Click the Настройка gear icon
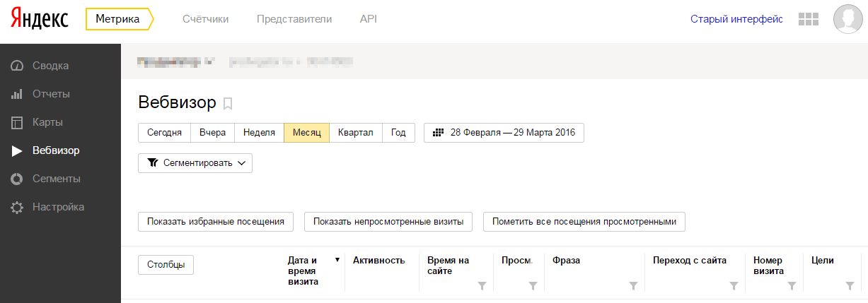 coord(18,208)
